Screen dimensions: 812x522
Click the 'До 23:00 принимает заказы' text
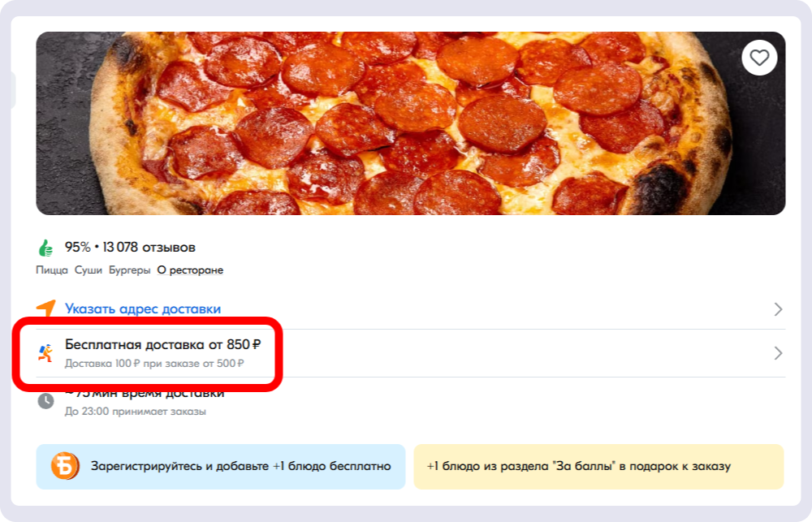(x=135, y=411)
